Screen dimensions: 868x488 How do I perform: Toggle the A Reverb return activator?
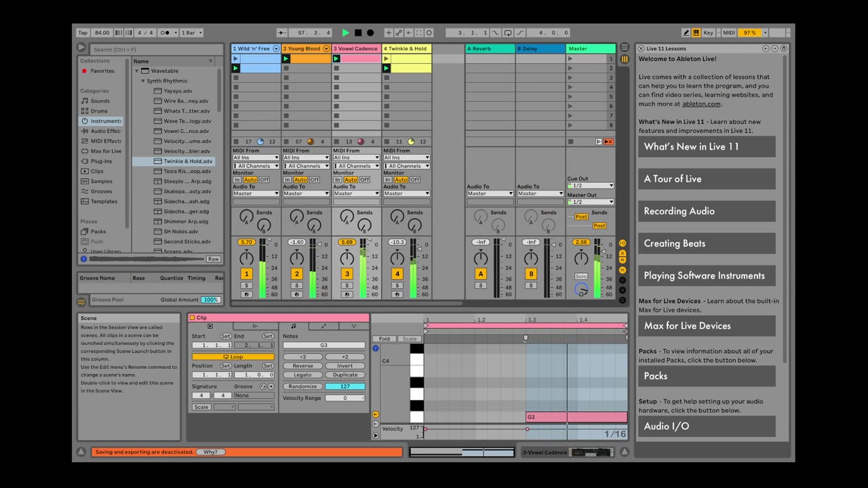(x=481, y=274)
